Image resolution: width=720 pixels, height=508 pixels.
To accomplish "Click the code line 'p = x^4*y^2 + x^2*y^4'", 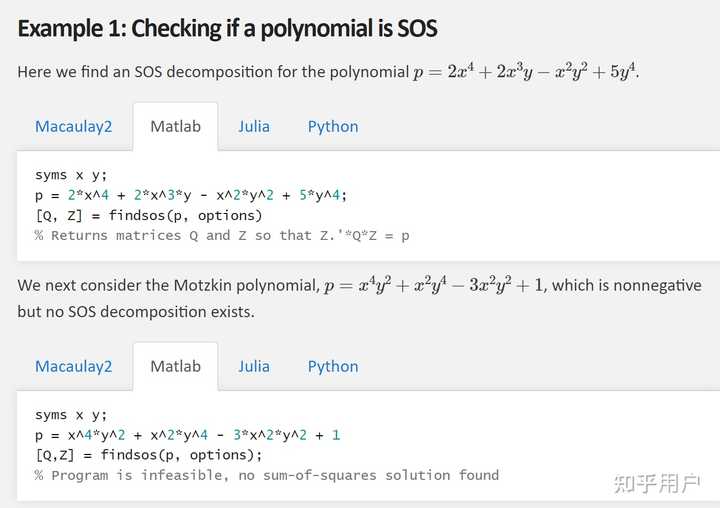I will 187,435.
